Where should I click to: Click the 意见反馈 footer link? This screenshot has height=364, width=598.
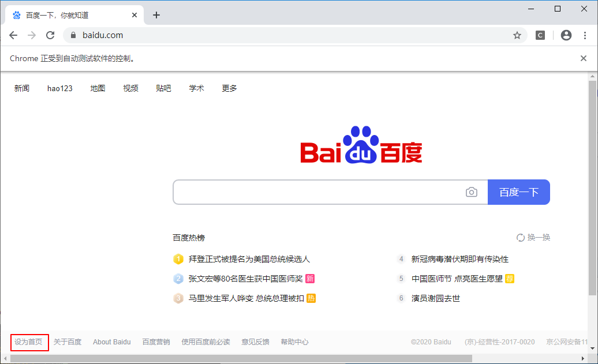click(x=256, y=342)
